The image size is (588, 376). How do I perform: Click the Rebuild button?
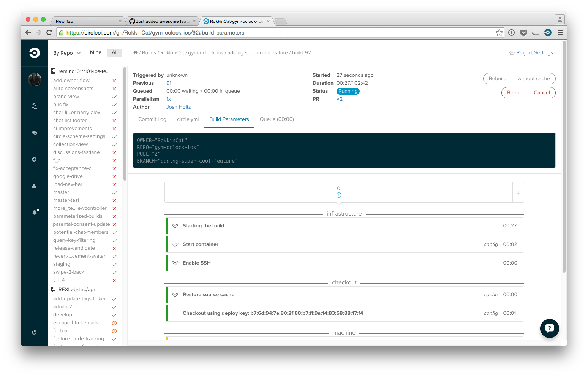pyautogui.click(x=498, y=79)
